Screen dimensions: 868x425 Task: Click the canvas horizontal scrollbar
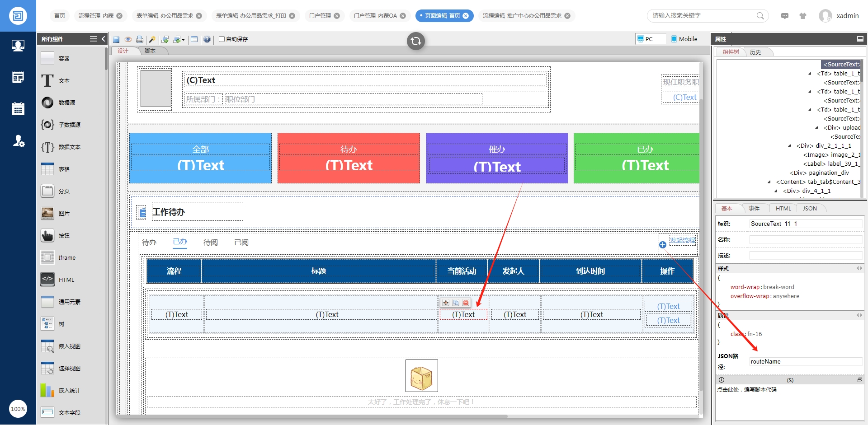coord(312,416)
